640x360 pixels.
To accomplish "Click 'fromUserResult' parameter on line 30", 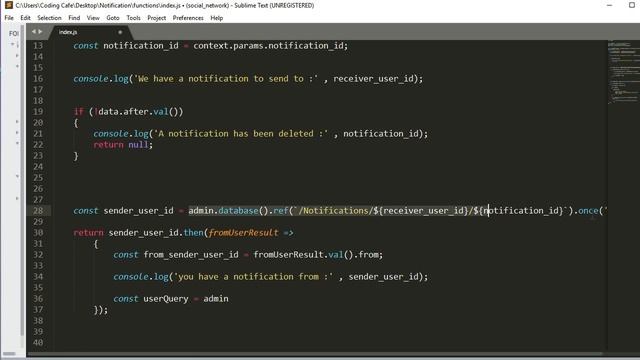I will [243, 233].
